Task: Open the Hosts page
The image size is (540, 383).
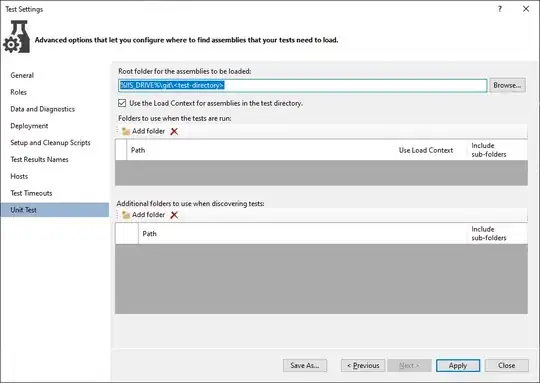Action: (19, 176)
